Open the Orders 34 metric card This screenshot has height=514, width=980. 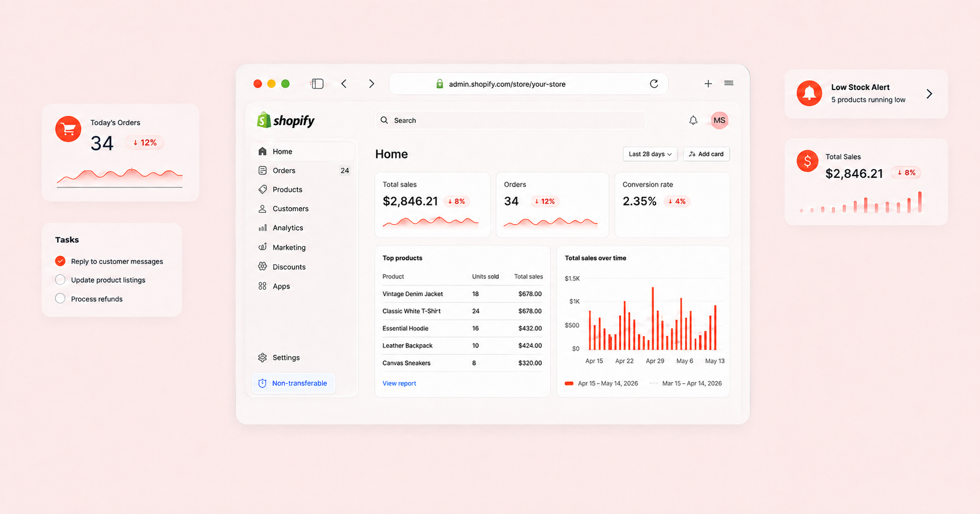[553, 204]
